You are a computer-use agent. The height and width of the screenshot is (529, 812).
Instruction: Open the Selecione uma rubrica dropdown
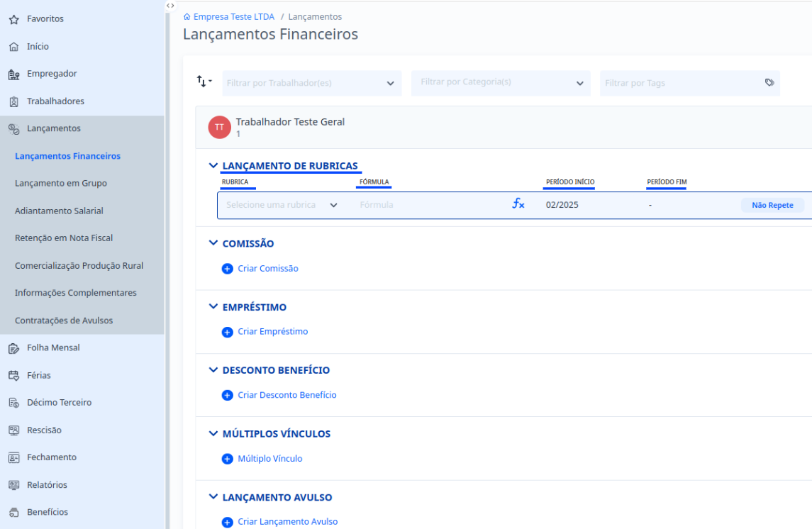(x=282, y=205)
